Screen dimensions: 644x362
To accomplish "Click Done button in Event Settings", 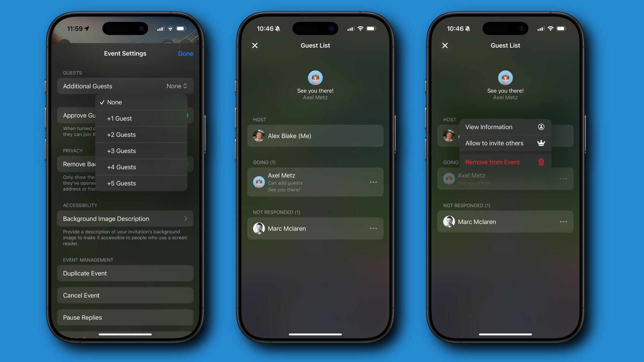I will pyautogui.click(x=186, y=54).
